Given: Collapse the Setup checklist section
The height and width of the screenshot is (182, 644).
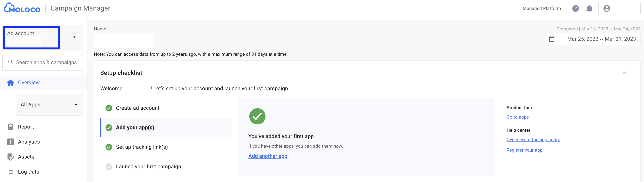Looking at the screenshot, I should [x=624, y=73].
